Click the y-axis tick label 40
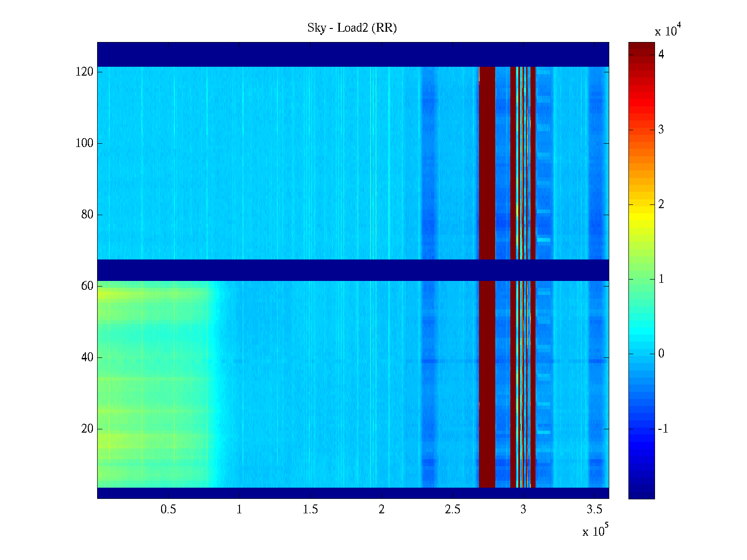Screen dimensions: 747x560 87,357
